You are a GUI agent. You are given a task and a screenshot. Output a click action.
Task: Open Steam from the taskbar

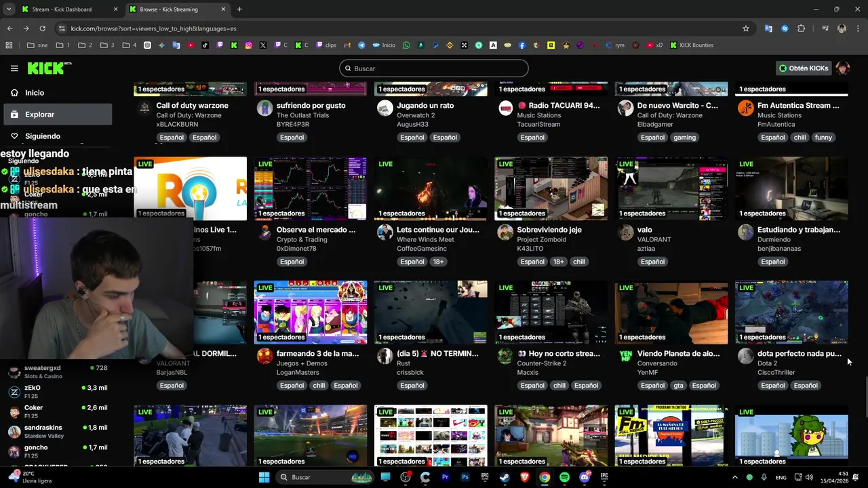point(505,477)
